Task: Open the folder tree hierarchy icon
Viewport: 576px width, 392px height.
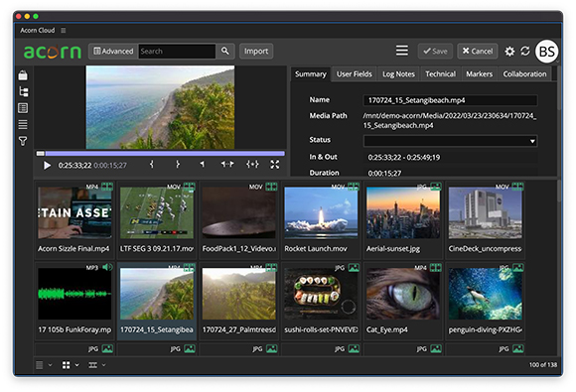Action: [x=24, y=91]
